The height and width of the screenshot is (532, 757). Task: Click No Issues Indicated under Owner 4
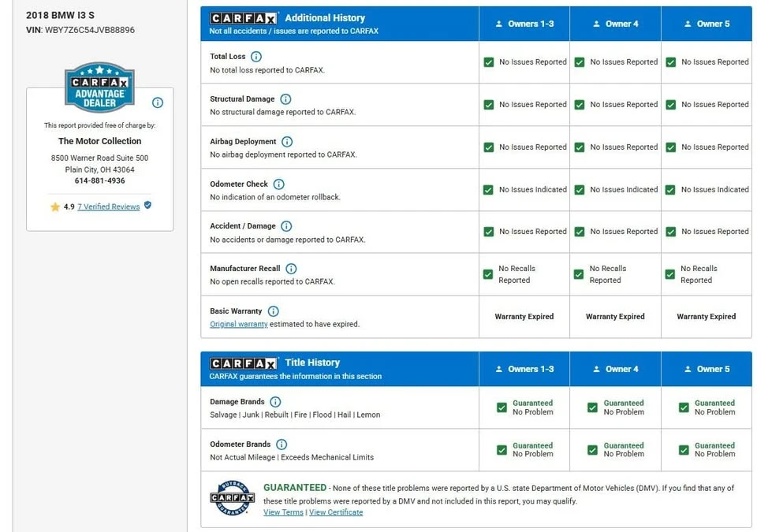tap(624, 190)
